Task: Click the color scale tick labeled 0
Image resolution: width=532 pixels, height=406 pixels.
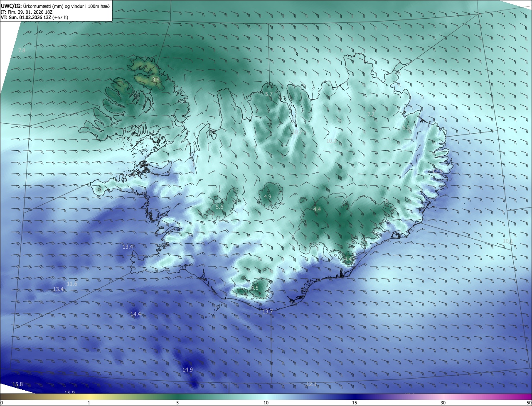Action: click(x=2, y=403)
